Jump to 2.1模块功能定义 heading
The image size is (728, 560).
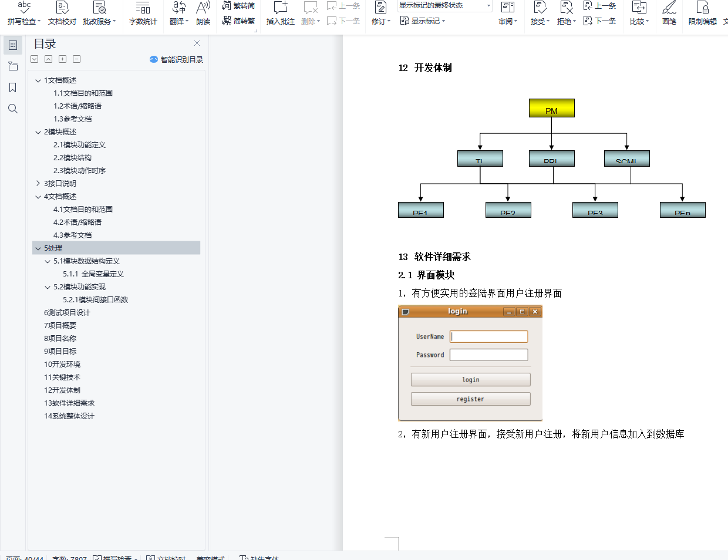pyautogui.click(x=79, y=145)
